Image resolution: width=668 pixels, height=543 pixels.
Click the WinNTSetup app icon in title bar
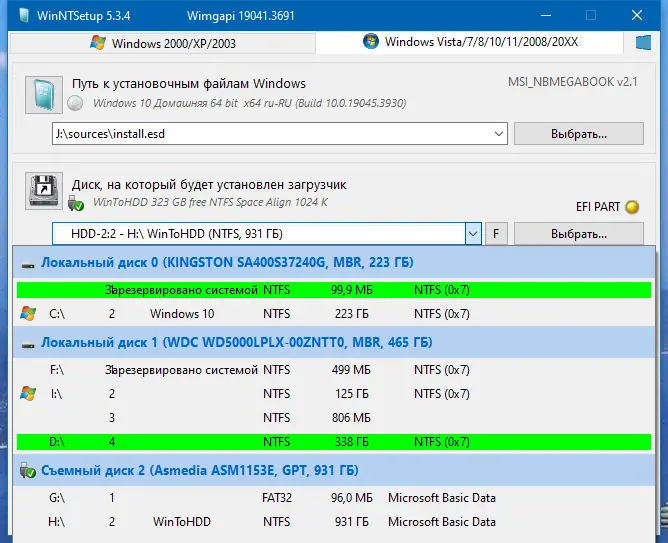coord(24,15)
